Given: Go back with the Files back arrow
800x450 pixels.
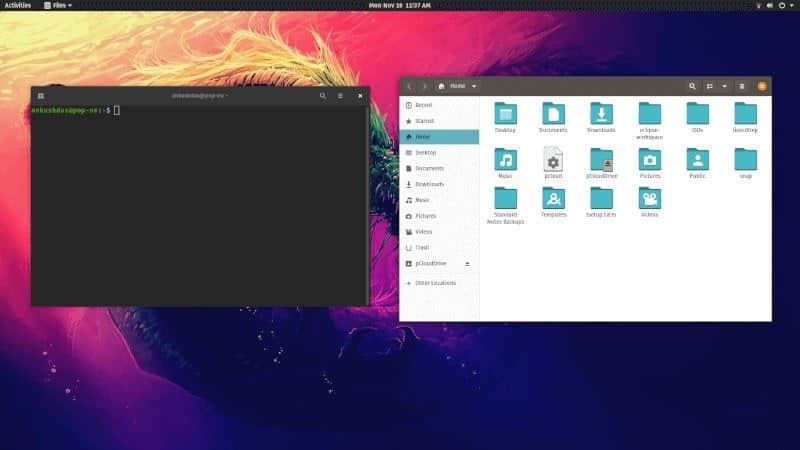Looking at the screenshot, I should pos(409,86).
